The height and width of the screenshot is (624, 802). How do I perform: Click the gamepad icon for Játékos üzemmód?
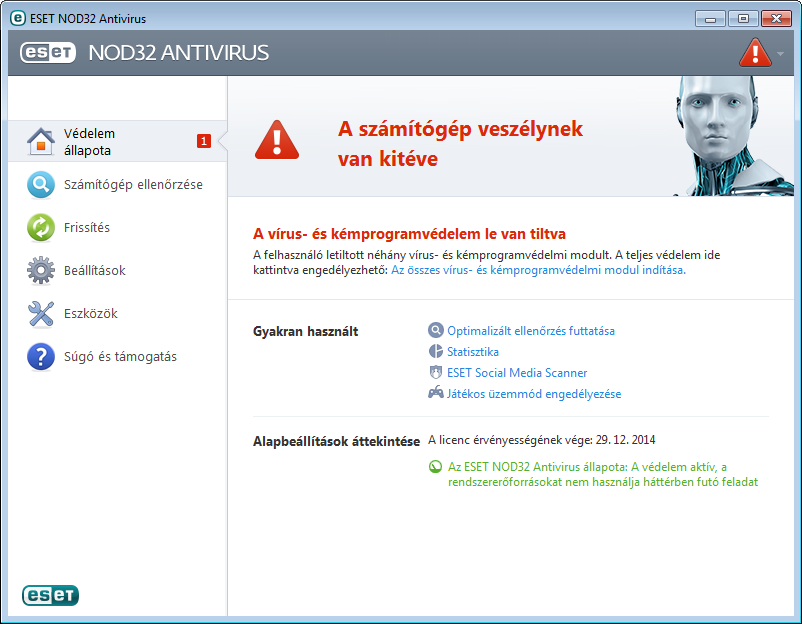[435, 393]
